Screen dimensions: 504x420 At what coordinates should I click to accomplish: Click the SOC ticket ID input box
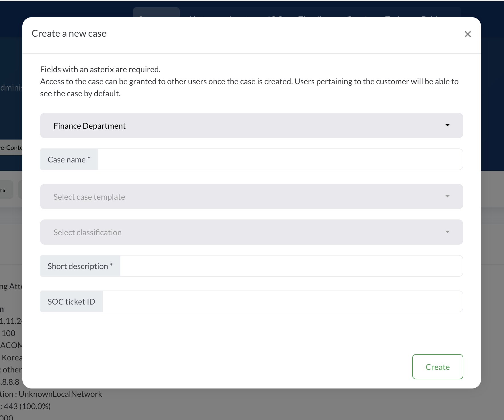point(282,301)
